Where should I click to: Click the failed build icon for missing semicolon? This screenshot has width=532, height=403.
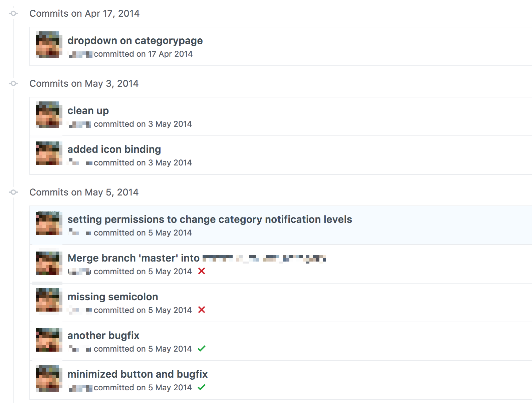pos(201,310)
